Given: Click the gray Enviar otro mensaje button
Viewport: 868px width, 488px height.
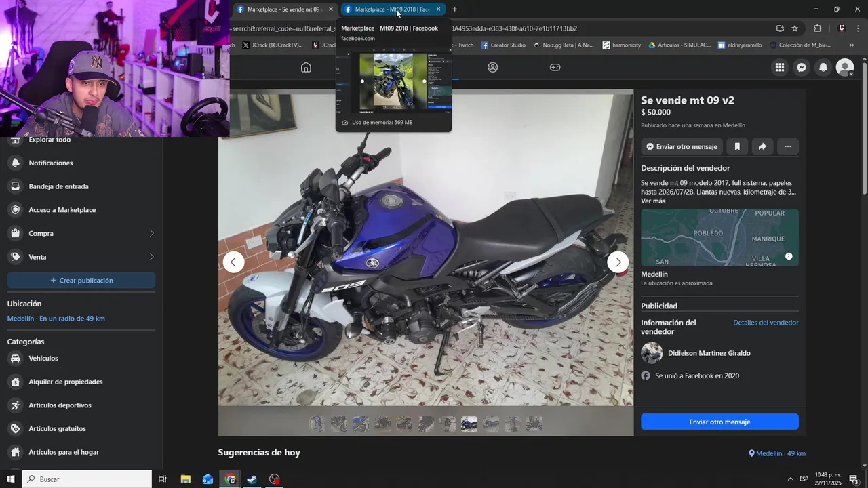Looking at the screenshot, I should click(x=682, y=146).
